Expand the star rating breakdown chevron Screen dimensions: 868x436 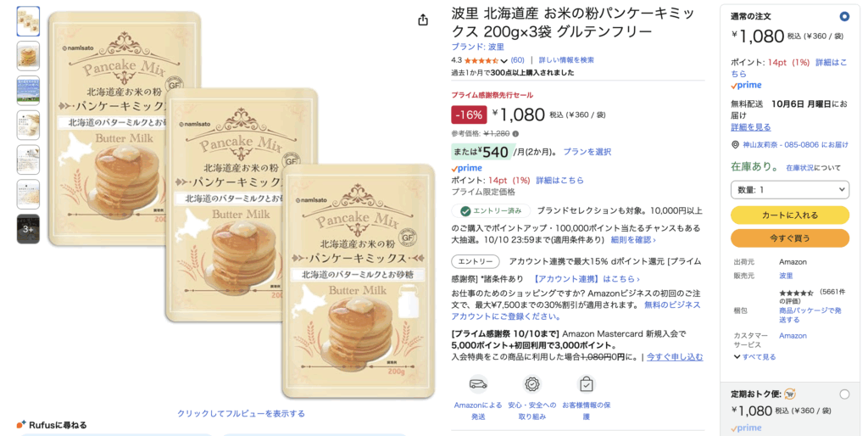[x=504, y=60]
